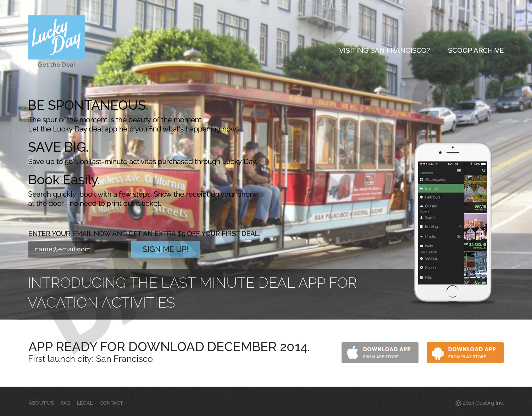This screenshot has width=532, height=416.
Task: Download the app from Play Store
Action: (465, 353)
